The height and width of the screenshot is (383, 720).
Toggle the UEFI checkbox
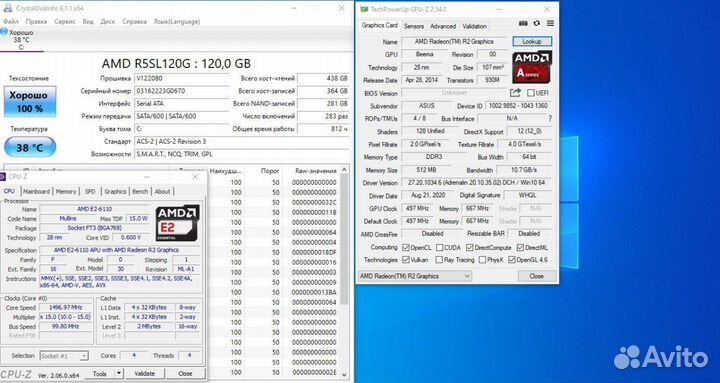click(531, 93)
